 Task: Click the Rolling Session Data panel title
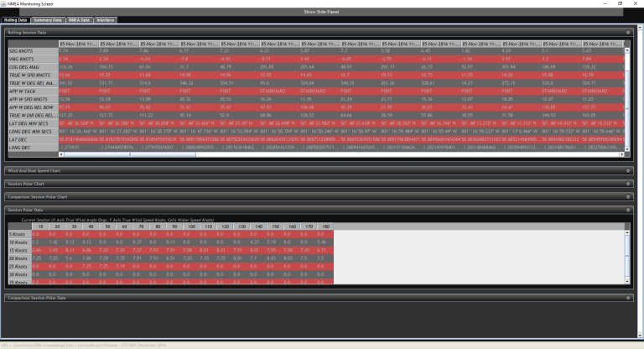[x=27, y=33]
